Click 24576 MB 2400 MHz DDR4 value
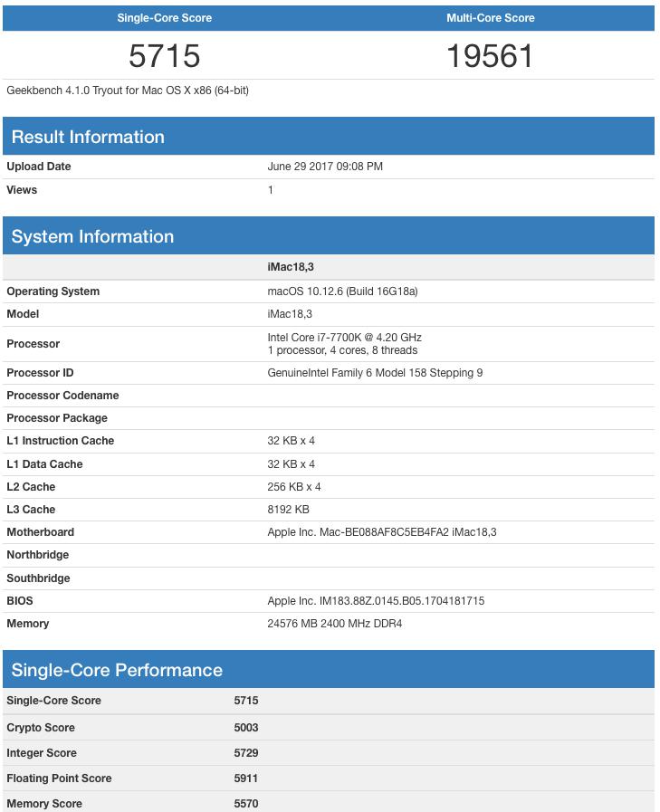This screenshot has height=812, width=660. tap(335, 624)
